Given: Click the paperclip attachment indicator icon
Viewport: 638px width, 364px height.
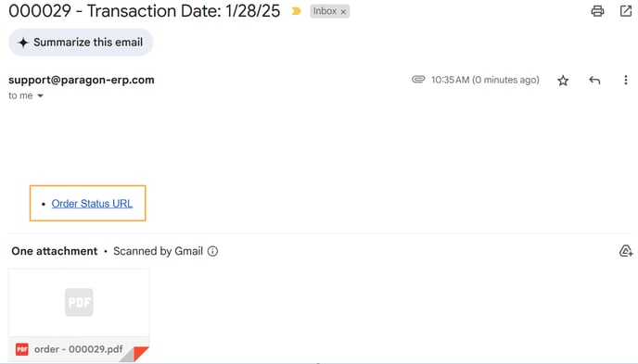Looking at the screenshot, I should pyautogui.click(x=418, y=80).
